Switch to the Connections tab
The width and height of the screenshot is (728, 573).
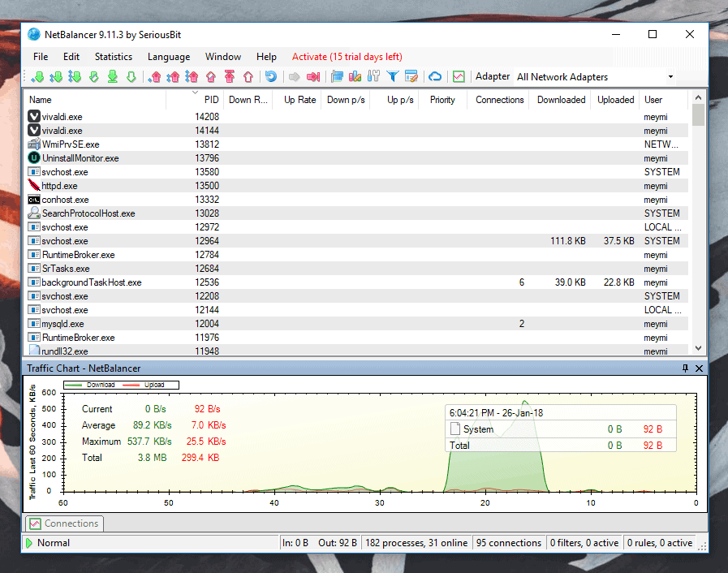click(65, 523)
